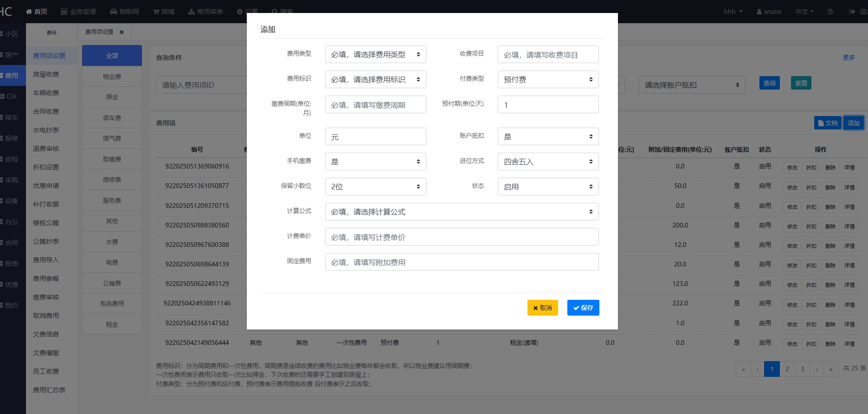Open the 业务受理 top menu

click(x=78, y=12)
